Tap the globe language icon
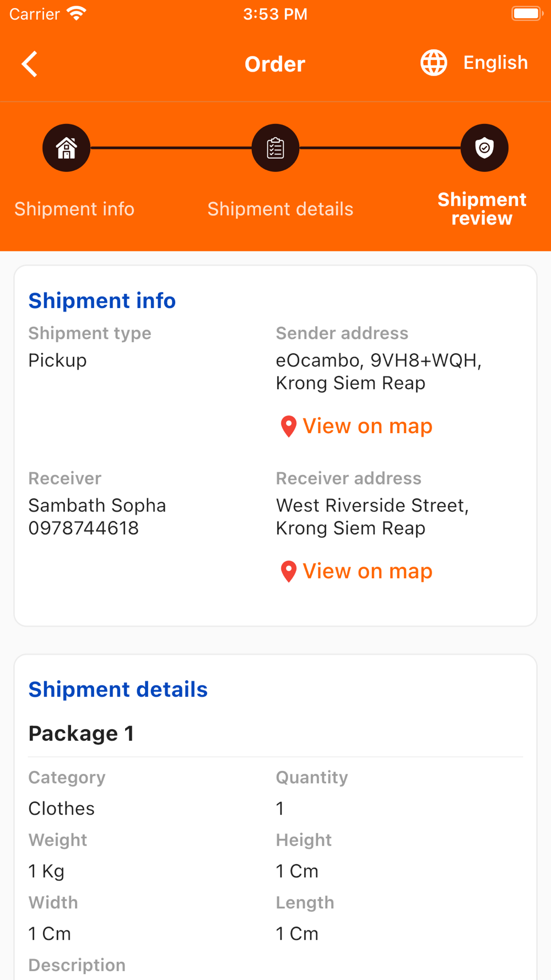Screen dimensions: 551x980 [434, 63]
